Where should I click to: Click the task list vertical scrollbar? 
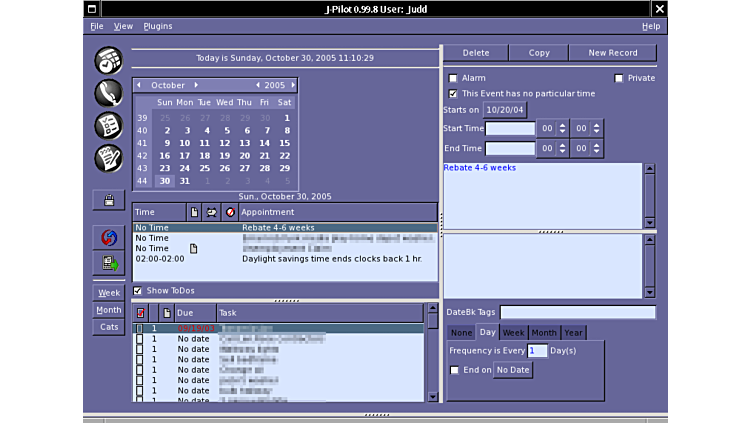click(432, 360)
